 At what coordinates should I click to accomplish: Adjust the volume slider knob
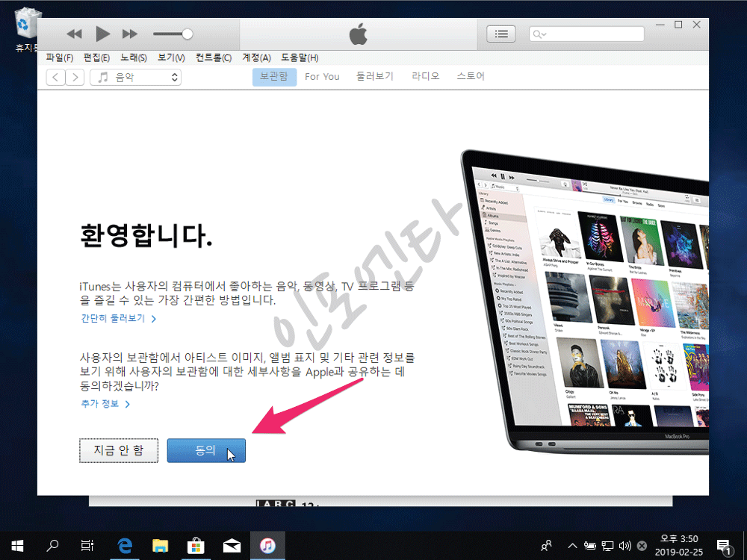187,34
